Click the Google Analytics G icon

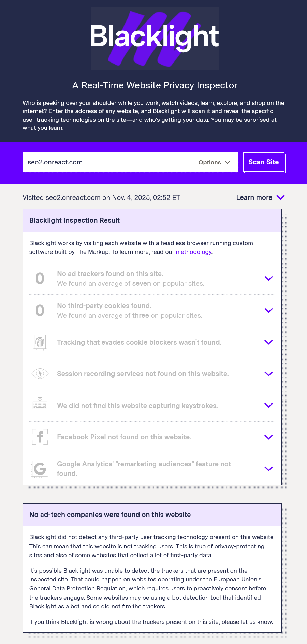click(x=40, y=469)
